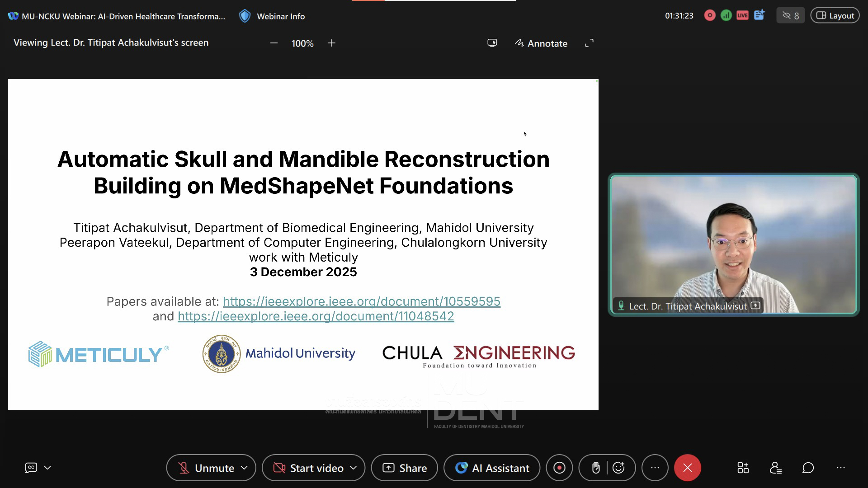Open the emoji reactions button
The image size is (868, 488).
(x=618, y=468)
